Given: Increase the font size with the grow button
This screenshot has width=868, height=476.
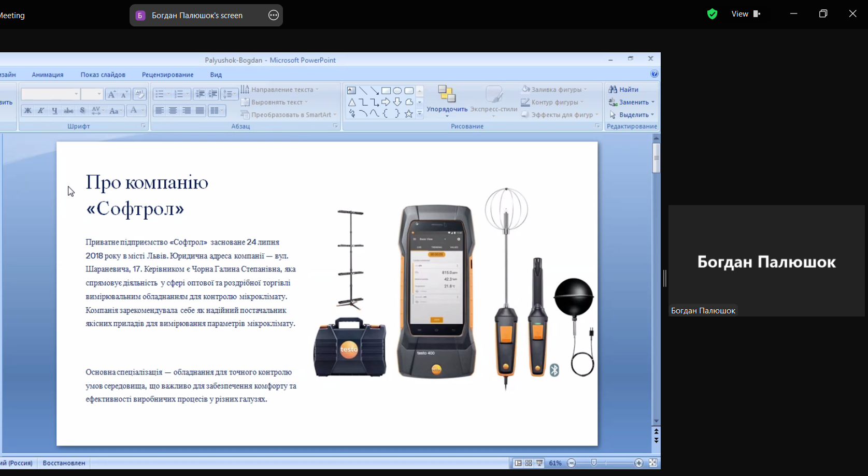Looking at the screenshot, I should (111, 94).
